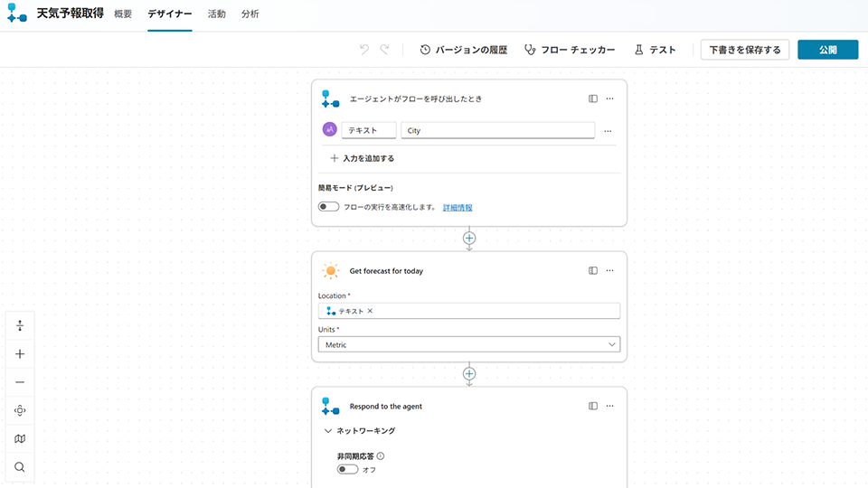868x488 pixels.
Task: Click the Location input field
Action: (469, 311)
